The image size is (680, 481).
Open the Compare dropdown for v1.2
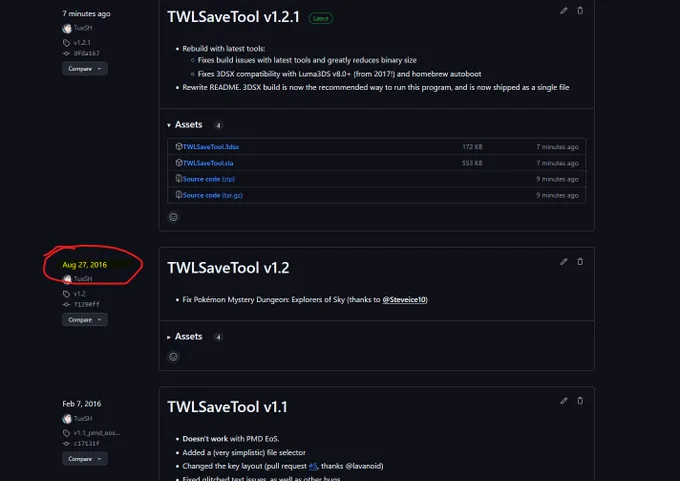(85, 320)
